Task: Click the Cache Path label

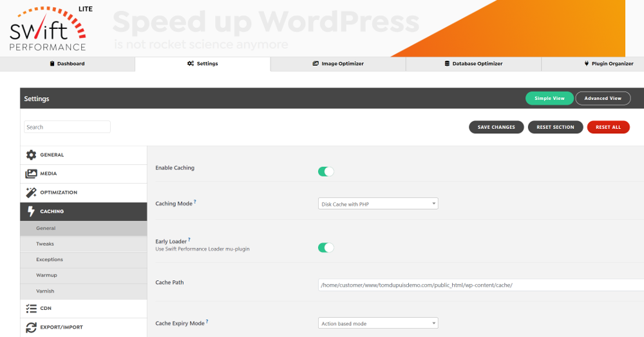Action: pyautogui.click(x=169, y=282)
